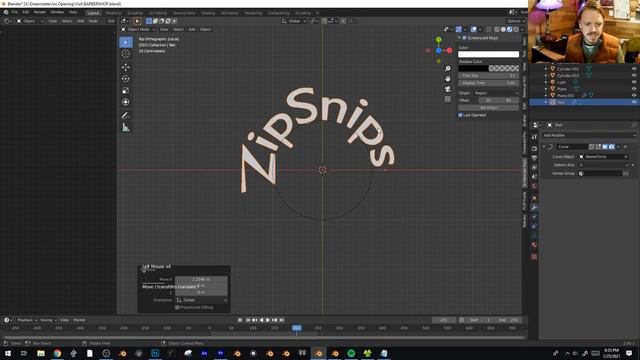Screen dimensions: 640x360
Task: Click the play animation button in the timeline
Action: 268,320
